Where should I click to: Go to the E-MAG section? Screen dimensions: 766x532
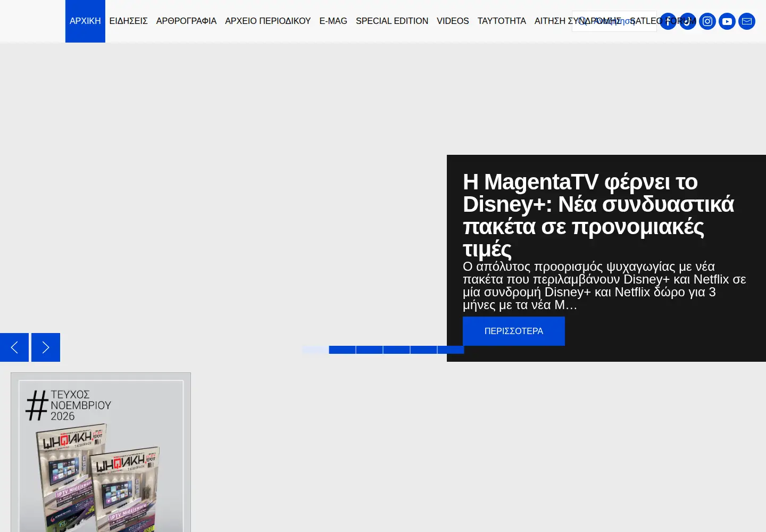click(x=334, y=21)
